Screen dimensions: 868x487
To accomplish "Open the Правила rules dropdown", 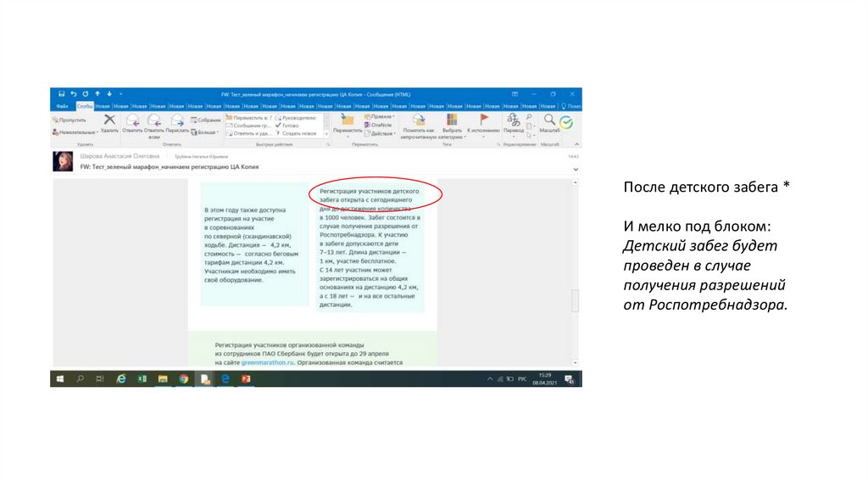I will (x=380, y=117).
